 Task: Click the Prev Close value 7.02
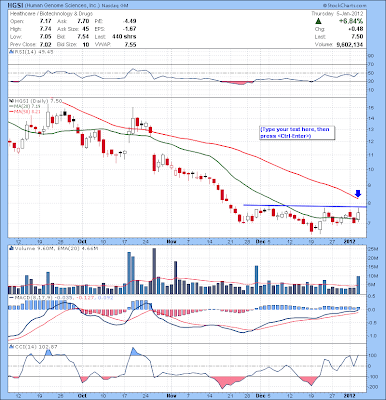point(45,44)
